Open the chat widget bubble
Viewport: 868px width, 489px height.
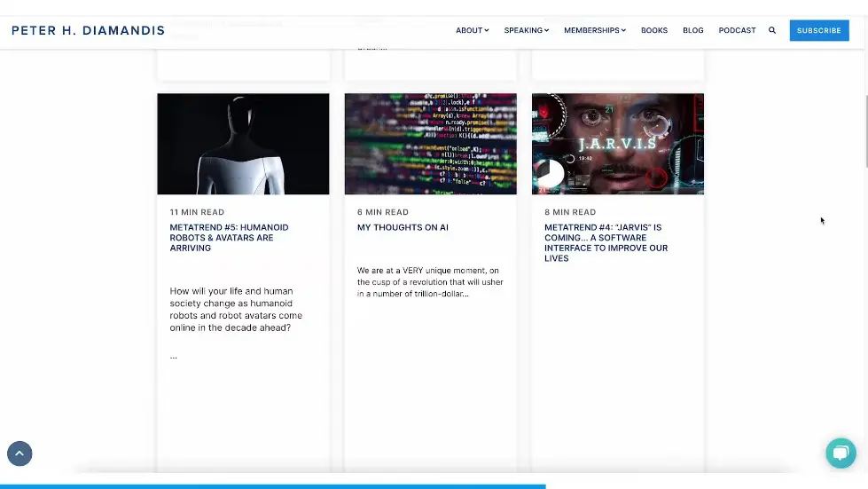pyautogui.click(x=839, y=453)
